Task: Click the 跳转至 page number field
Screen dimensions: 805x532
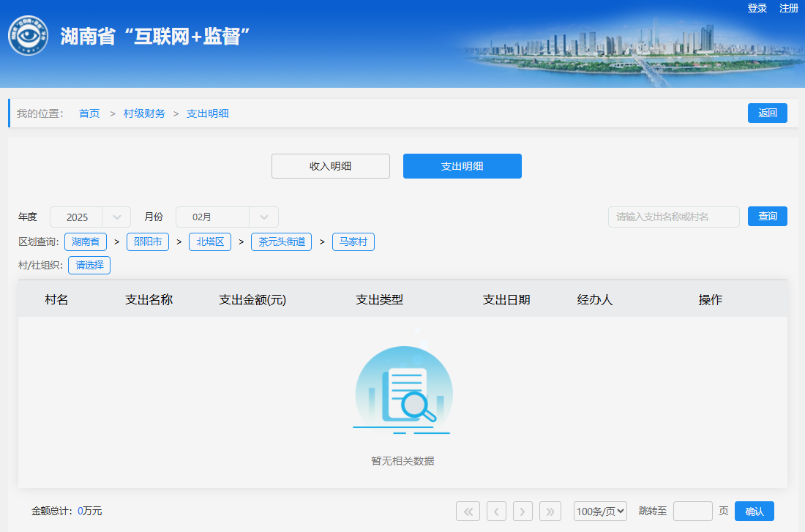Action: click(692, 511)
